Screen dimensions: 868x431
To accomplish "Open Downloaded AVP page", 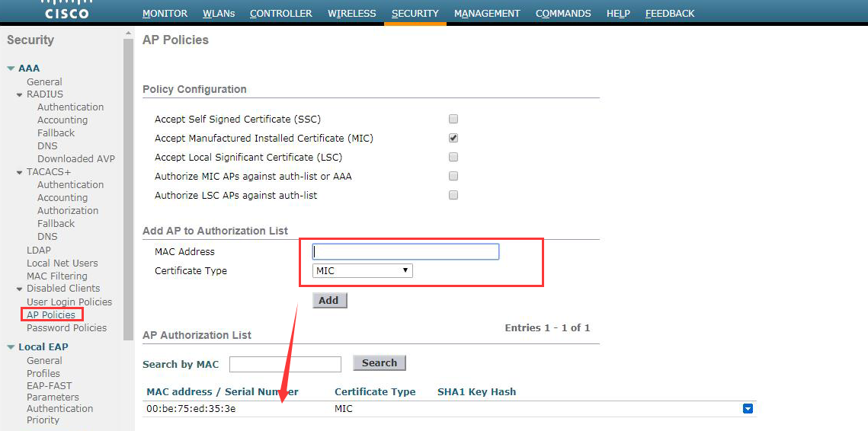I will [76, 159].
